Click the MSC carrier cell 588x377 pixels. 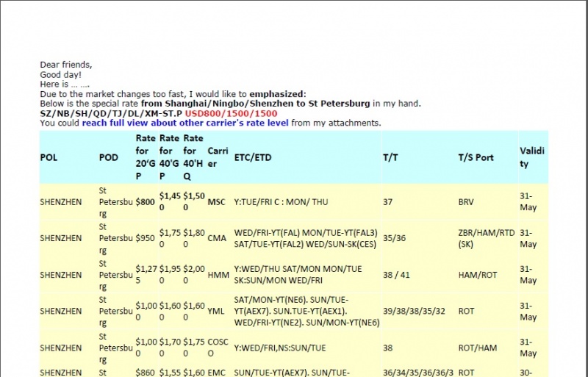tap(217, 201)
